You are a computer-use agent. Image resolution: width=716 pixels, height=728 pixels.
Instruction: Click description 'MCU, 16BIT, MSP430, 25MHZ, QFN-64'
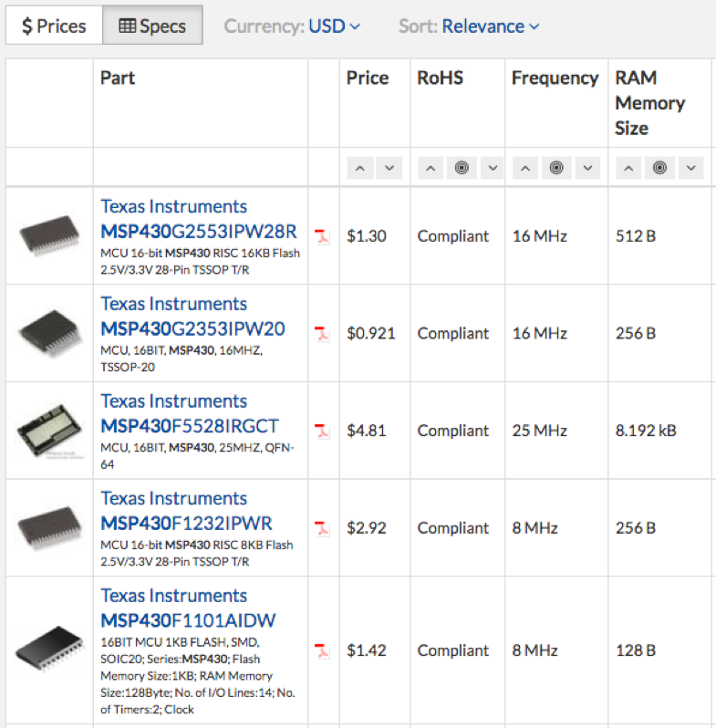click(x=197, y=456)
